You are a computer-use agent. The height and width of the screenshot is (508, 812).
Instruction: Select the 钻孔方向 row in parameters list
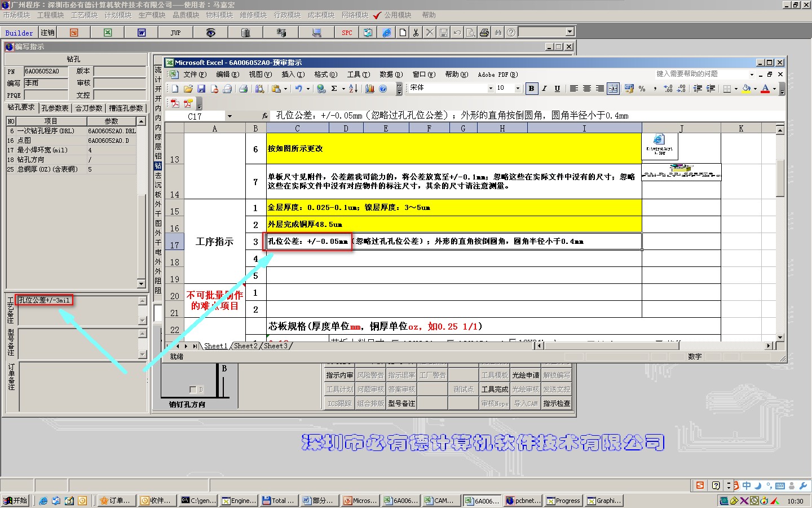click(x=72, y=160)
